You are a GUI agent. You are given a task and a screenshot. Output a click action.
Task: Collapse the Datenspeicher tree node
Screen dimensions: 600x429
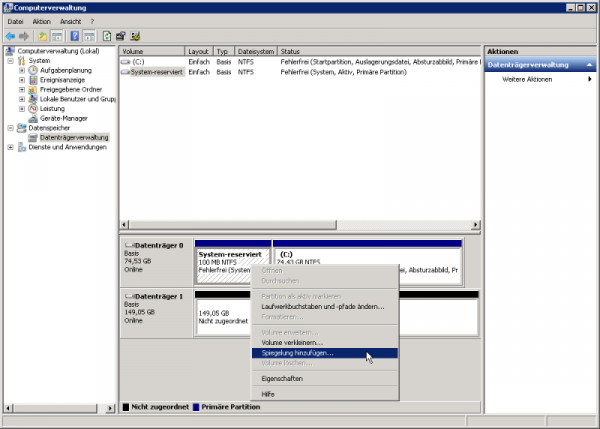click(11, 128)
